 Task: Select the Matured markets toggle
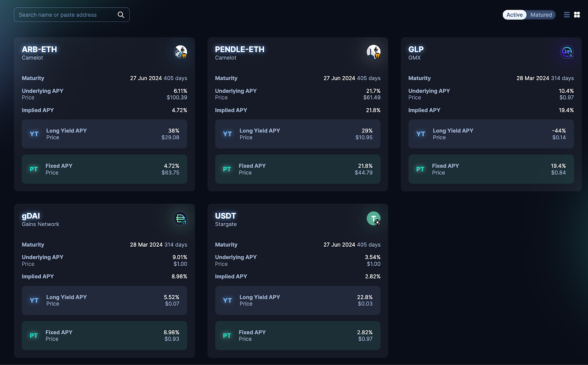tap(541, 15)
